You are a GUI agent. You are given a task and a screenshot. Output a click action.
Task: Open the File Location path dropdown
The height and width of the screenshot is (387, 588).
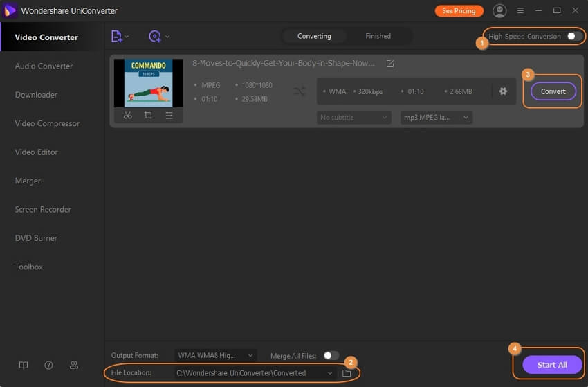click(x=255, y=373)
